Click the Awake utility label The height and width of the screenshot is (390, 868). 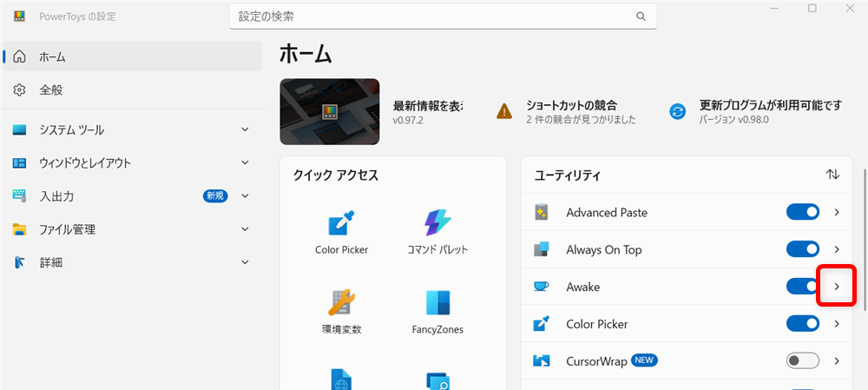click(583, 287)
